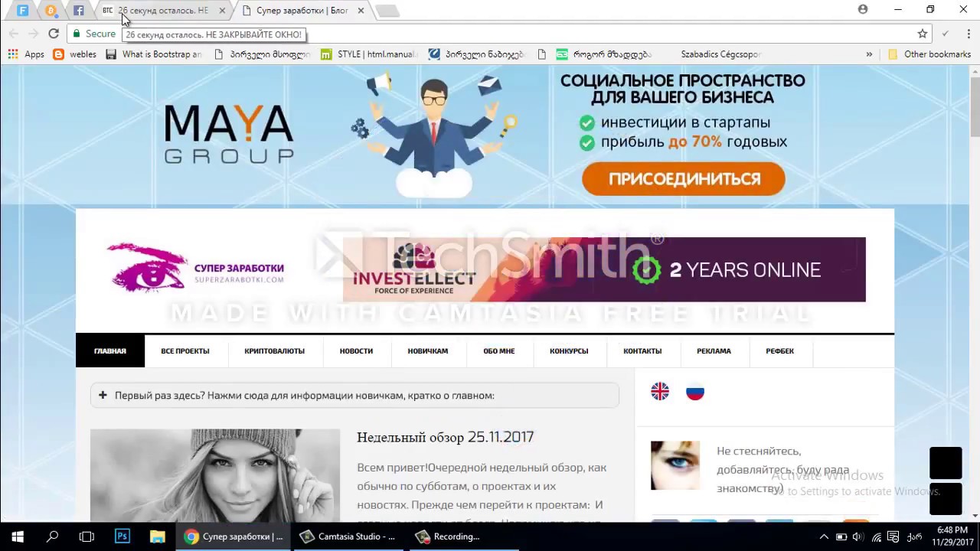Image resolution: width=980 pixels, height=551 pixels.
Task: Launch Photoshop from the taskbar
Action: [x=122, y=536]
